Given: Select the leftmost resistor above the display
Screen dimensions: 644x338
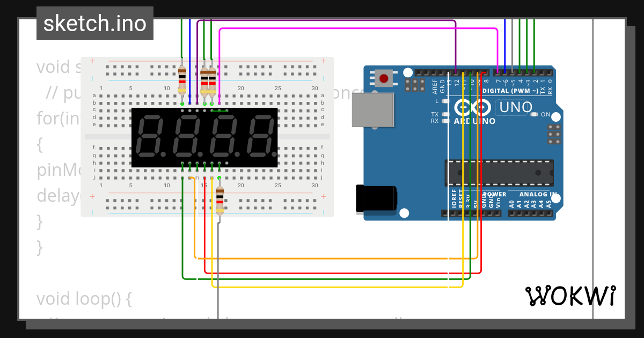Looking at the screenshot, I should 182,79.
